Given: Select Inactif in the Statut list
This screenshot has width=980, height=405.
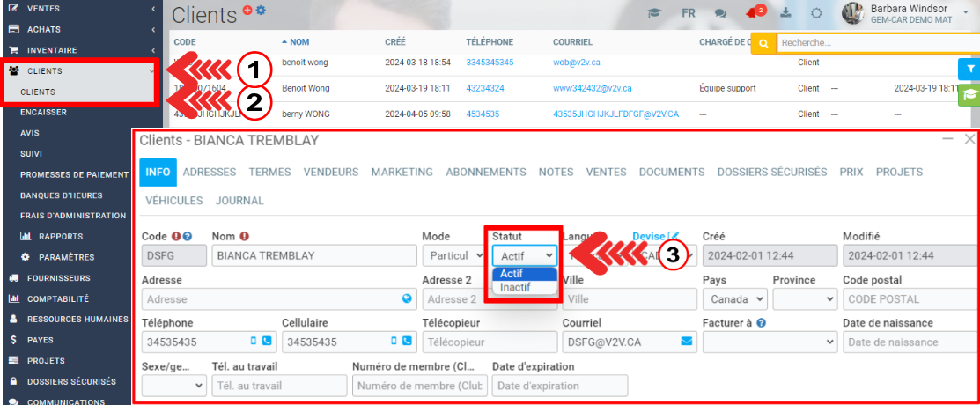Looking at the screenshot, I should pos(515,287).
